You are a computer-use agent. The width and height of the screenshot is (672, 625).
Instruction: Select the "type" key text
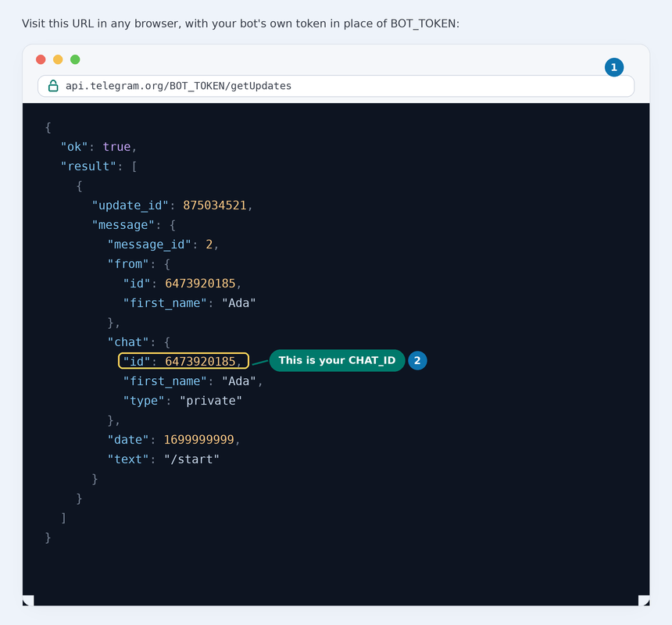coord(144,401)
